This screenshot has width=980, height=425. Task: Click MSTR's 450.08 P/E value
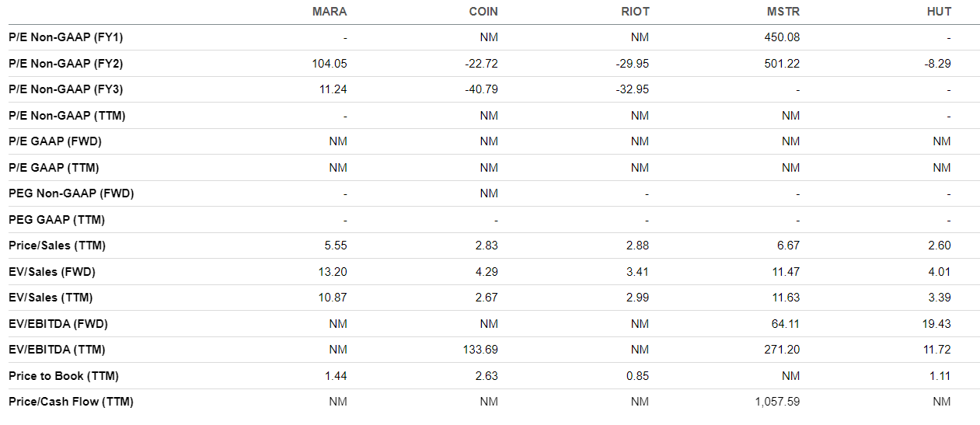coord(782,37)
